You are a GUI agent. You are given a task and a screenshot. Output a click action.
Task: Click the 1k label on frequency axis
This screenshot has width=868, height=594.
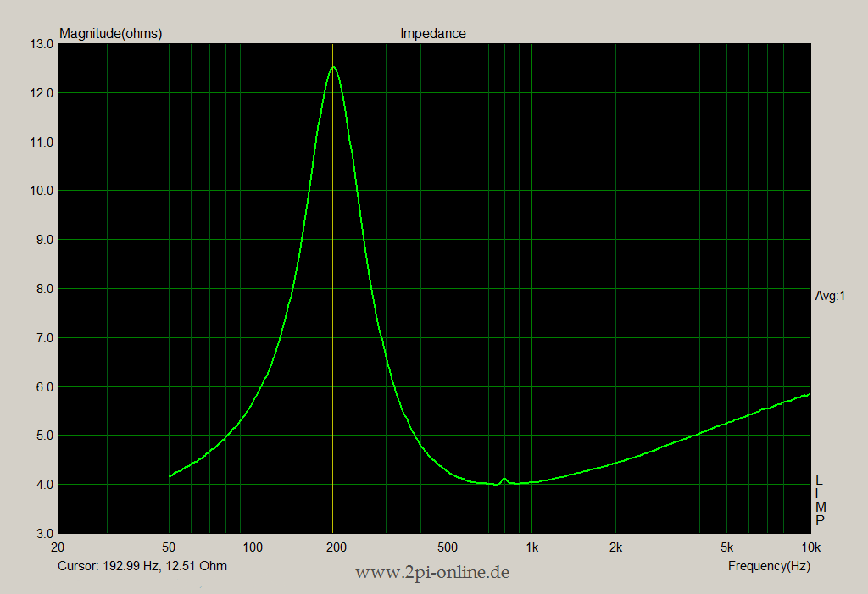coord(531,547)
